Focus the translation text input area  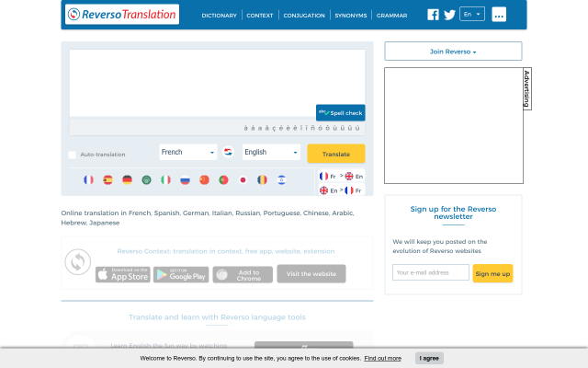point(217,83)
